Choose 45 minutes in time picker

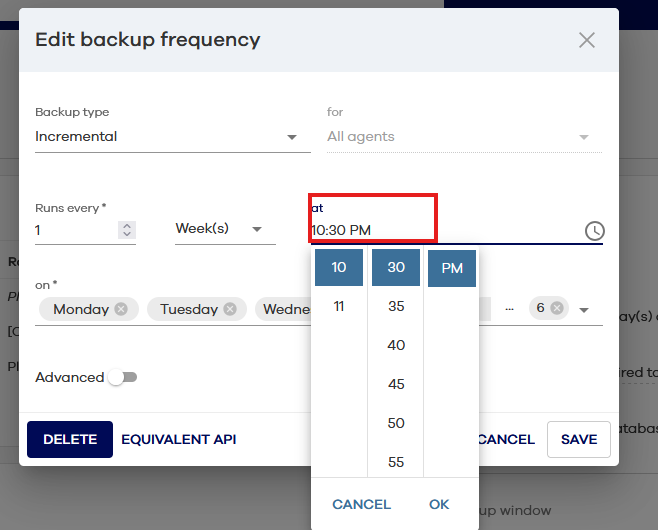click(x=396, y=384)
